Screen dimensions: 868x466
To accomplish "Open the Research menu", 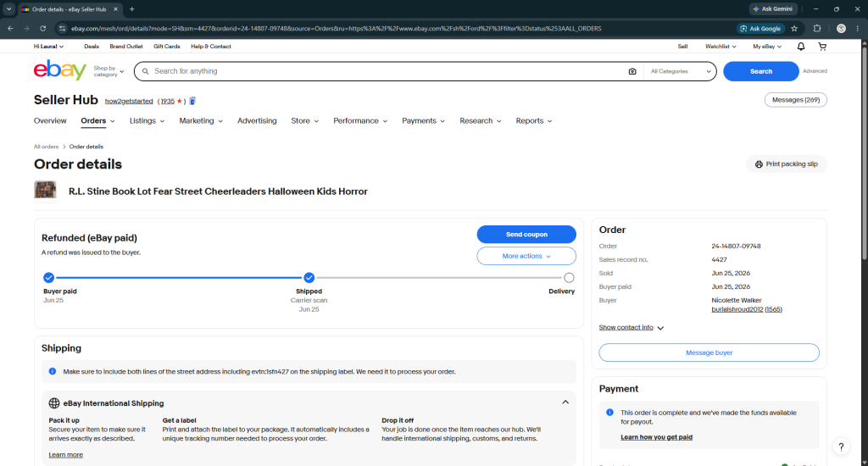I will tap(480, 120).
